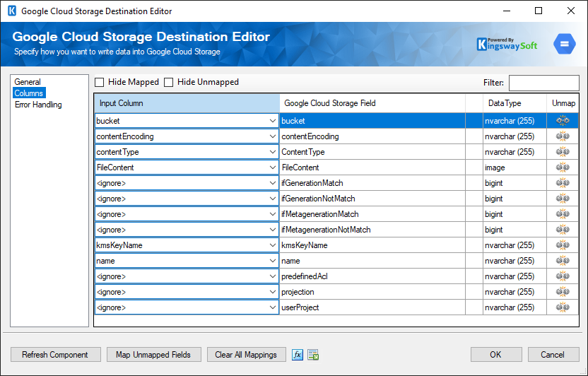The image size is (588, 376).
Task: Click the K app icon in title bar
Action: 12,11
